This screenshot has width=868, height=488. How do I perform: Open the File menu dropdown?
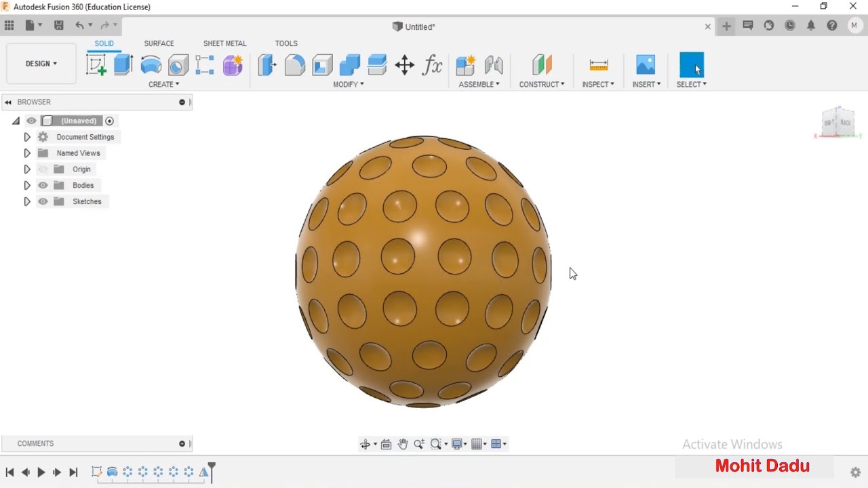click(33, 26)
